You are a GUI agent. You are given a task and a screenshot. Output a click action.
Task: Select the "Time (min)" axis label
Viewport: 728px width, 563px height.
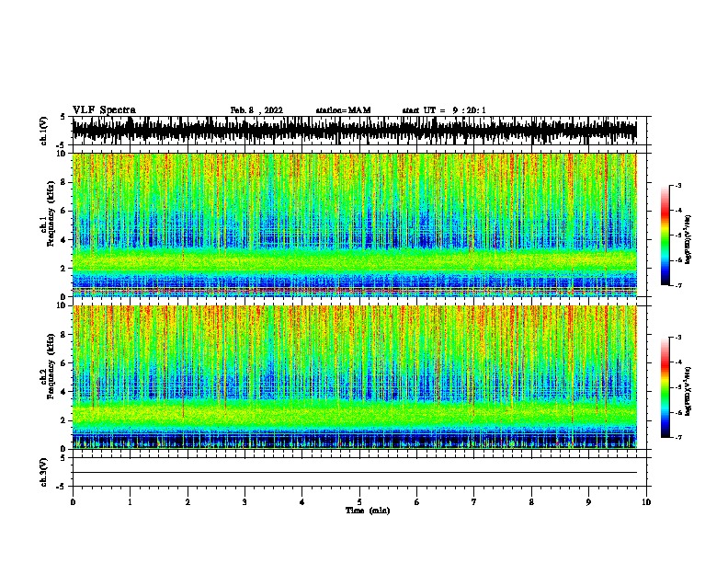[368, 511]
